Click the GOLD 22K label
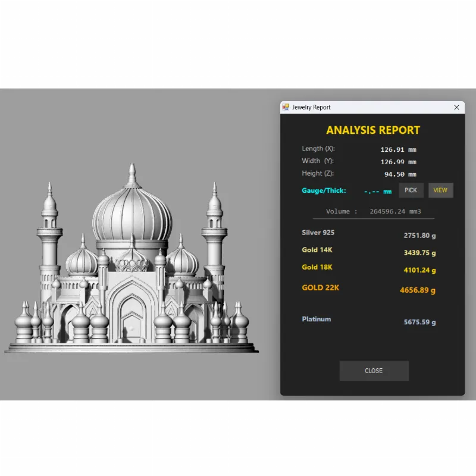The width and height of the screenshot is (476, 476). pyautogui.click(x=320, y=288)
